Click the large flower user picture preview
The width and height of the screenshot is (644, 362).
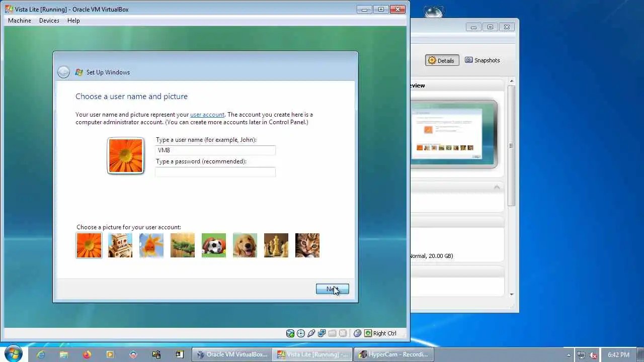(x=126, y=156)
